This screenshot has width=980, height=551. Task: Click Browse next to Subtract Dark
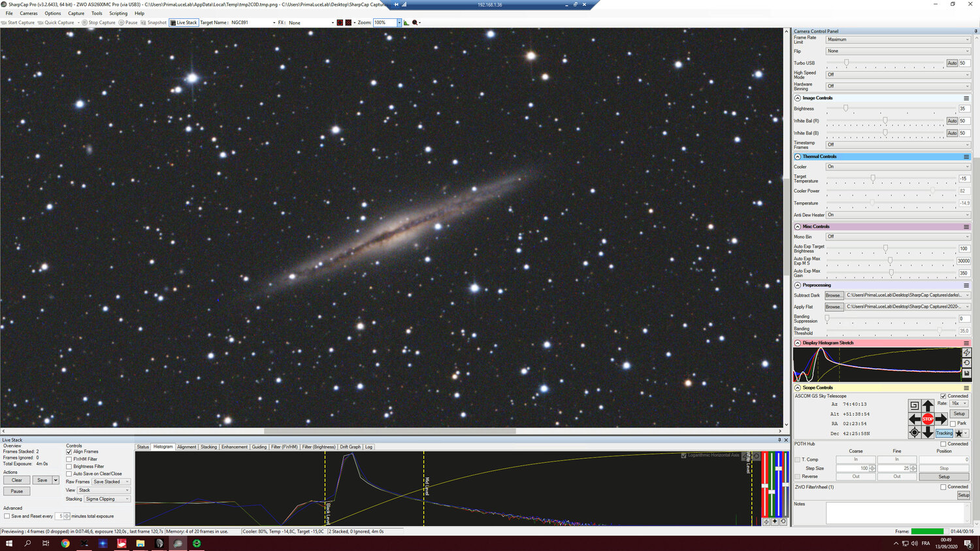[x=834, y=295]
